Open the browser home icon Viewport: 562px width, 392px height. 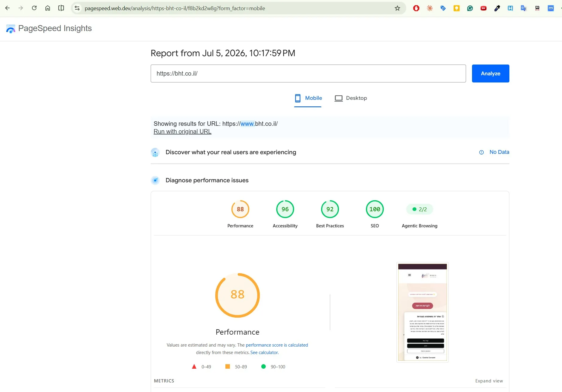click(48, 8)
